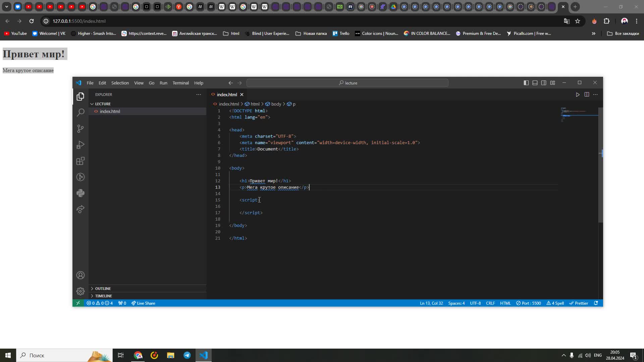Click the VS Code editor minimap
The image size is (644, 362).
pyautogui.click(x=579, y=114)
